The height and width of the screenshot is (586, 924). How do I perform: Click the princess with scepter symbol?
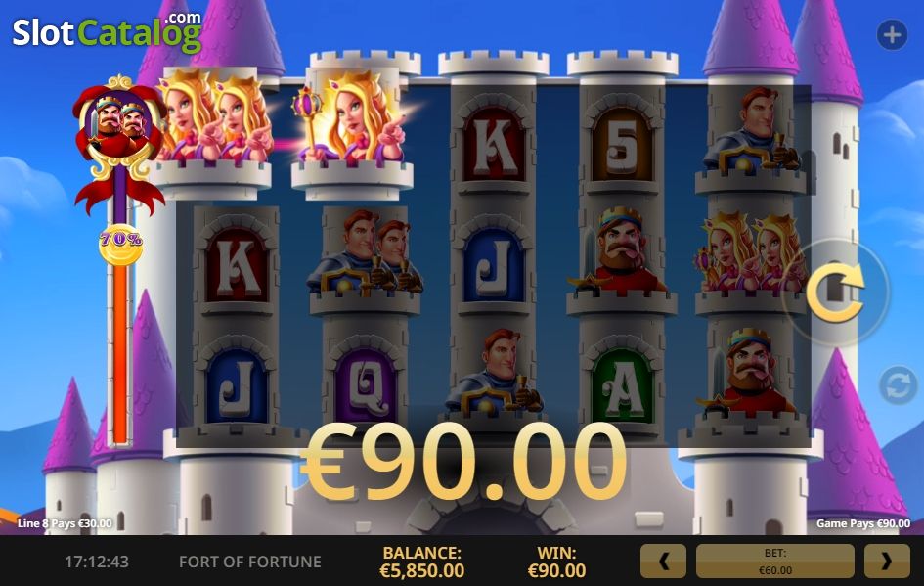click(x=352, y=121)
